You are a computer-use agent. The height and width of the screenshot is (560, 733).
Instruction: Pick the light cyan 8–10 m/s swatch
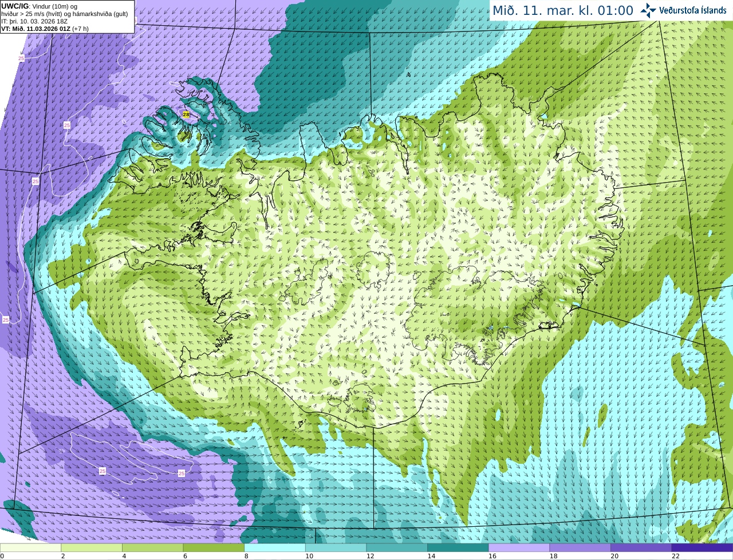[275, 547]
